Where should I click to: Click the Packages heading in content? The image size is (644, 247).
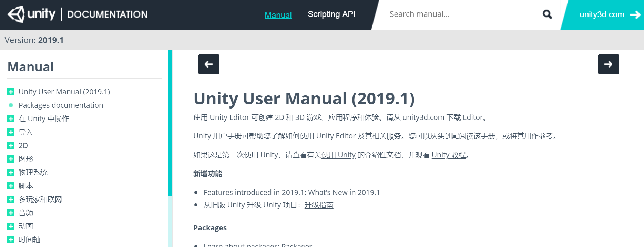click(x=210, y=228)
